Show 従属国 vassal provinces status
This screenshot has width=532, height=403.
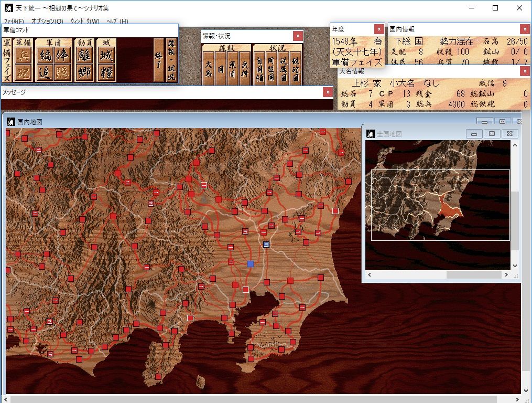tap(284, 69)
